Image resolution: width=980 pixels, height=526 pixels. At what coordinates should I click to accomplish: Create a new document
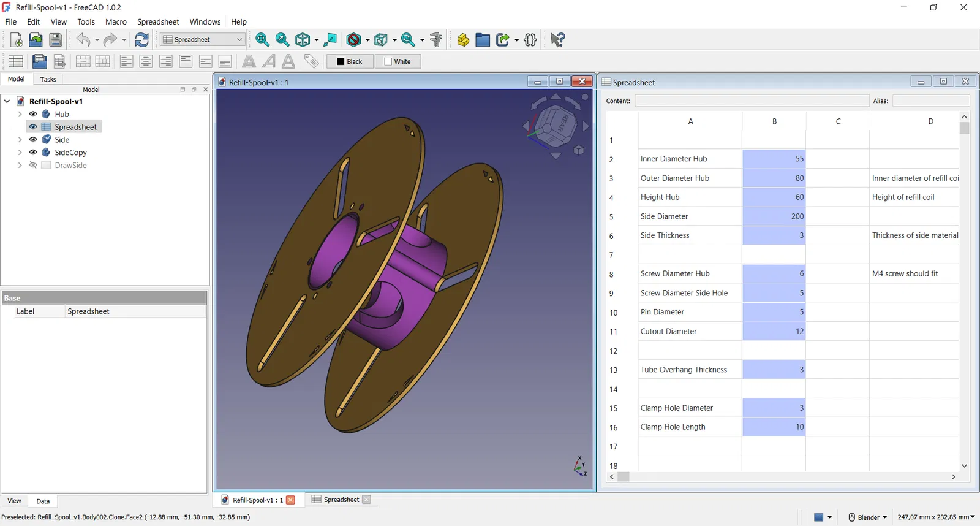click(17, 40)
